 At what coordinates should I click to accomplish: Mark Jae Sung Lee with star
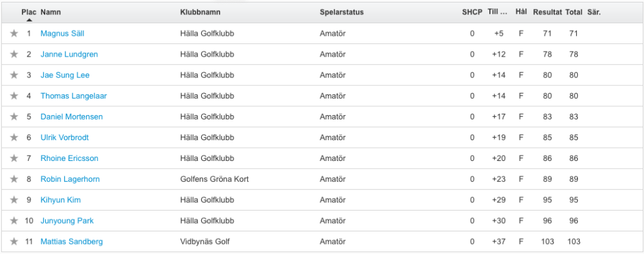pos(14,75)
